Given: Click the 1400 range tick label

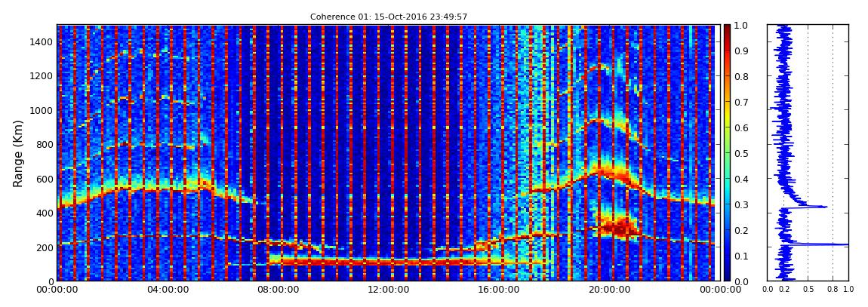Looking at the screenshot, I should pos(41,41).
